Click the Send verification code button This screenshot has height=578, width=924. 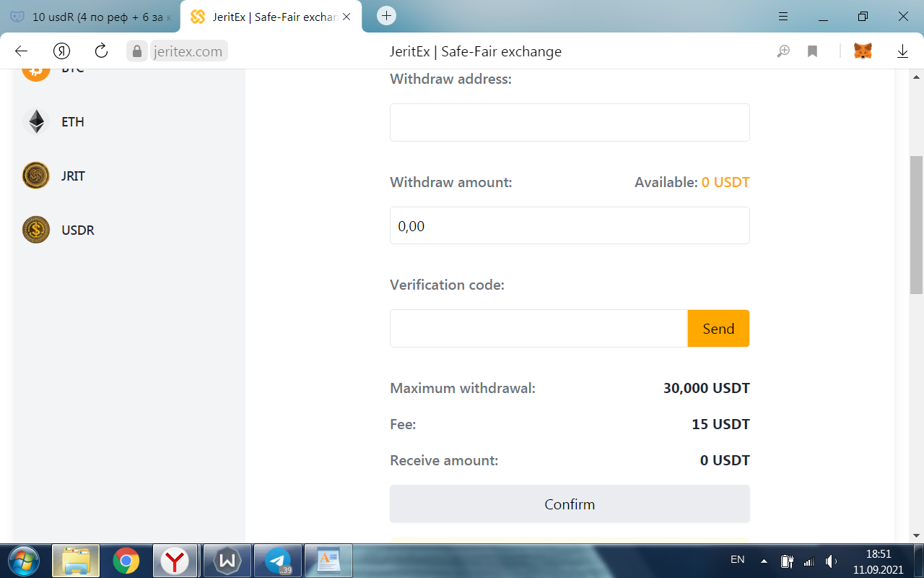(x=718, y=329)
